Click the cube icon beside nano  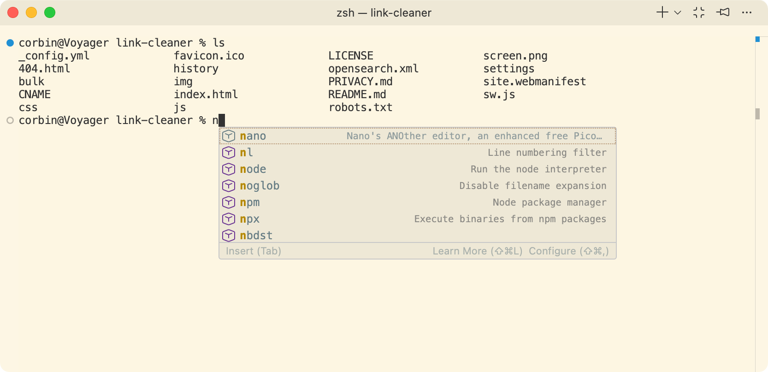229,136
